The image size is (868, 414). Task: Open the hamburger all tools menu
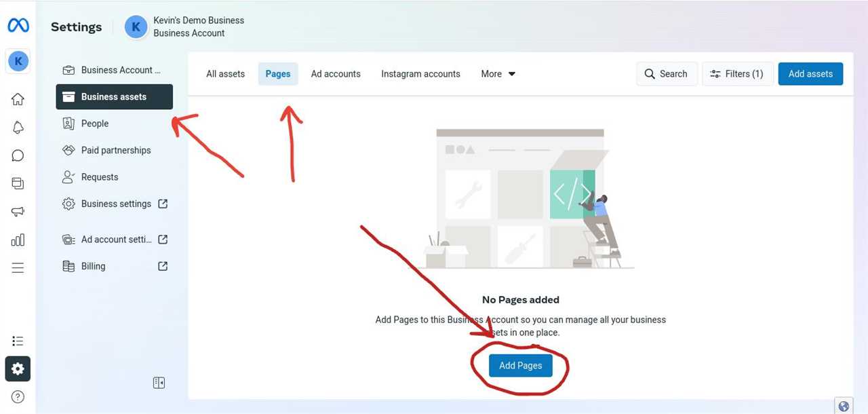18,267
